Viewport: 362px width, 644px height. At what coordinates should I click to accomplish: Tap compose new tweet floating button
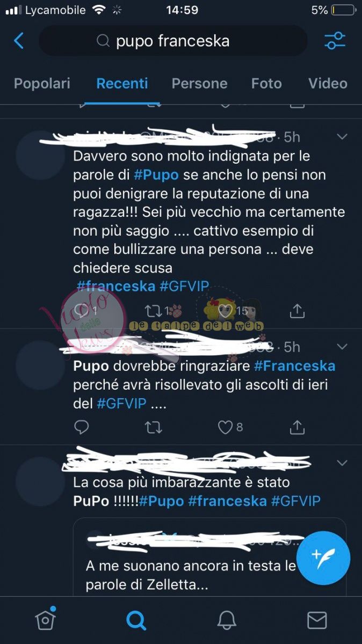323,558
